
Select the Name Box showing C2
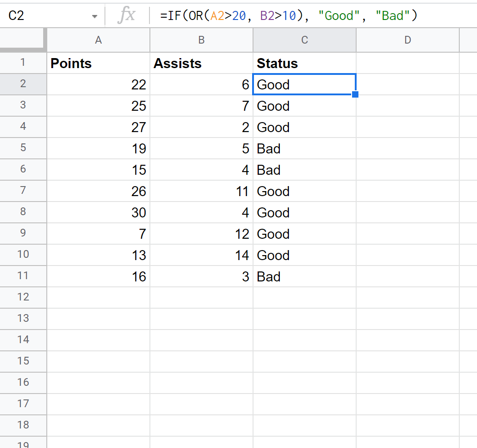click(45, 15)
